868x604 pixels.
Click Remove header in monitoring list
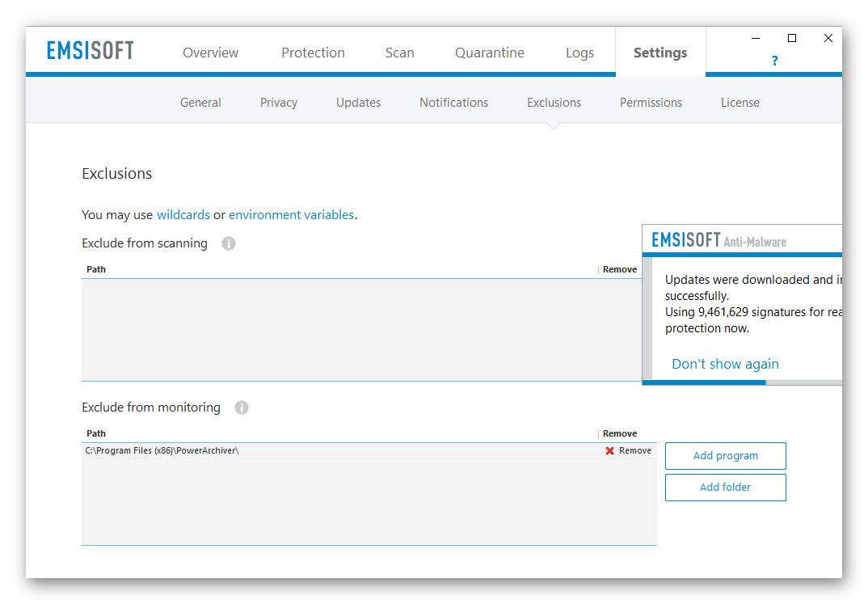[x=619, y=433]
